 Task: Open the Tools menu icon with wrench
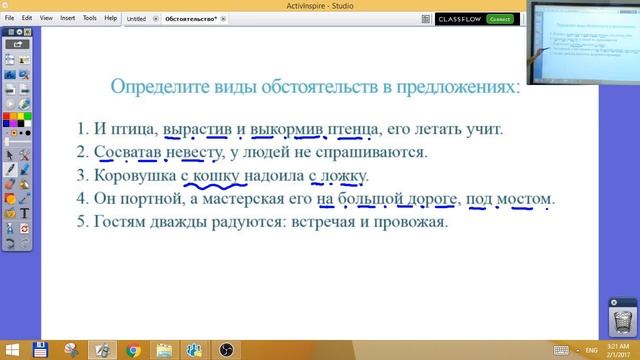[x=24, y=155]
